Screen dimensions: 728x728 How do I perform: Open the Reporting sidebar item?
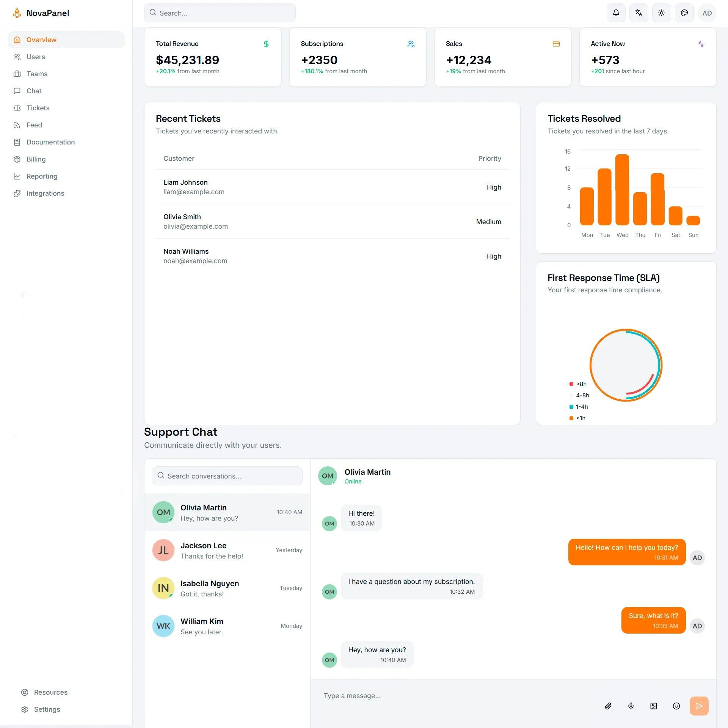pyautogui.click(x=42, y=176)
